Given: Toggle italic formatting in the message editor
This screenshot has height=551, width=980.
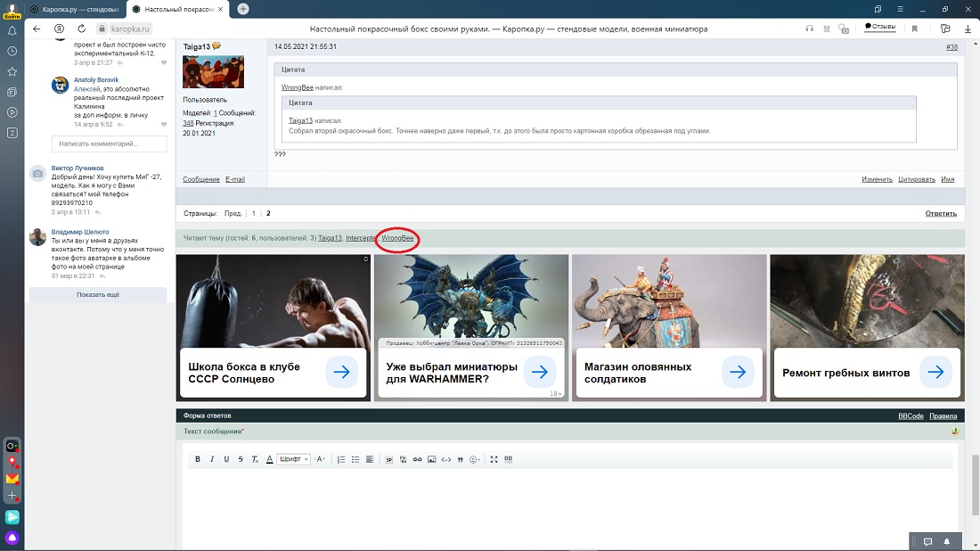Looking at the screenshot, I should pyautogui.click(x=212, y=459).
